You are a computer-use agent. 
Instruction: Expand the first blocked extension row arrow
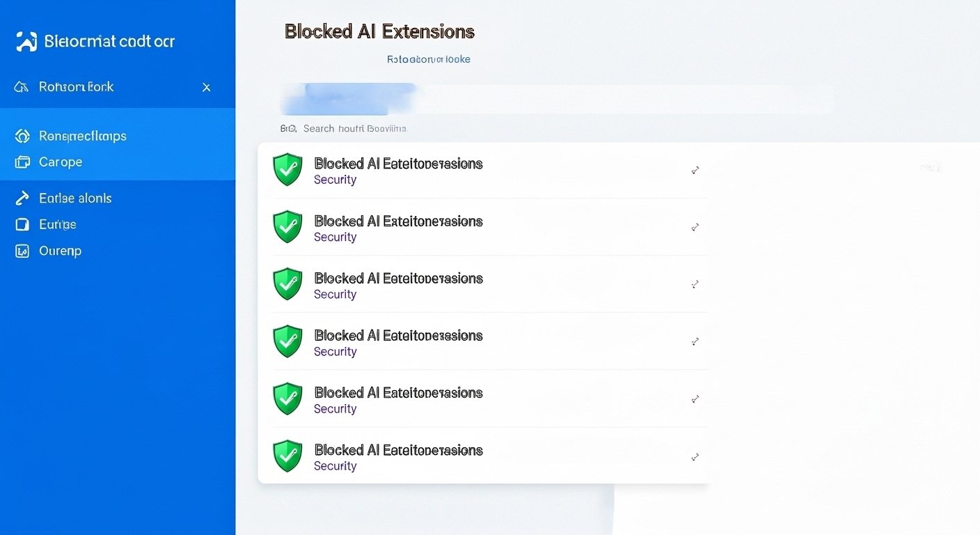(695, 170)
